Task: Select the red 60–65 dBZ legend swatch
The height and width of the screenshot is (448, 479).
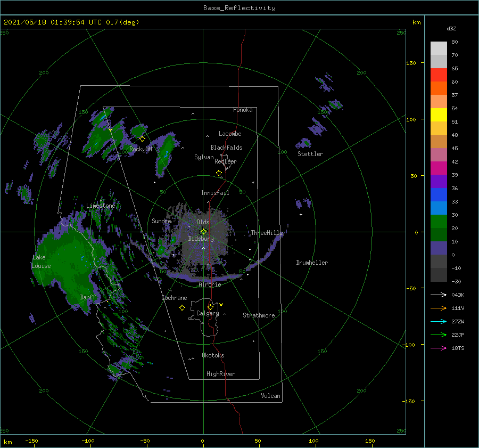Action: click(x=439, y=75)
